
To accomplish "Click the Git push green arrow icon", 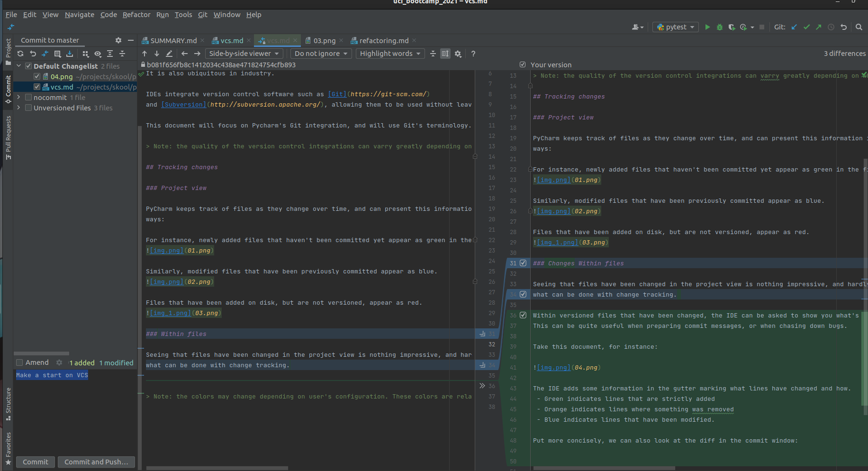I will pyautogui.click(x=819, y=27).
